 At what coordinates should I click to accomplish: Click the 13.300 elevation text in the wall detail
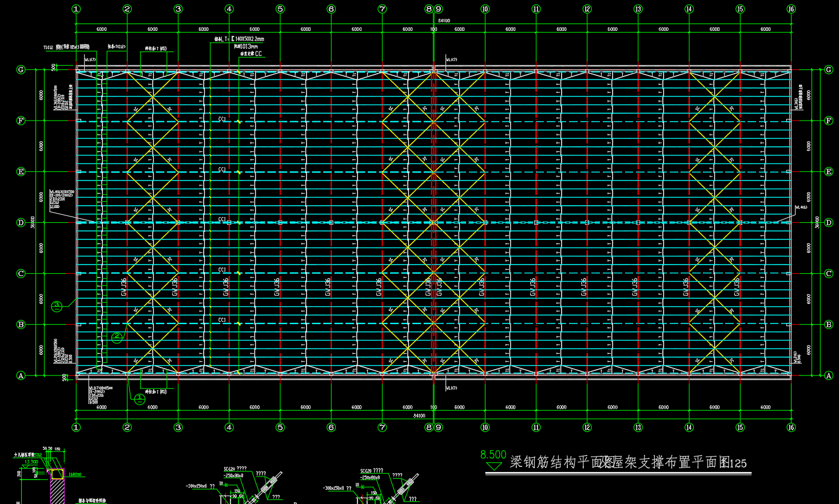(x=31, y=462)
